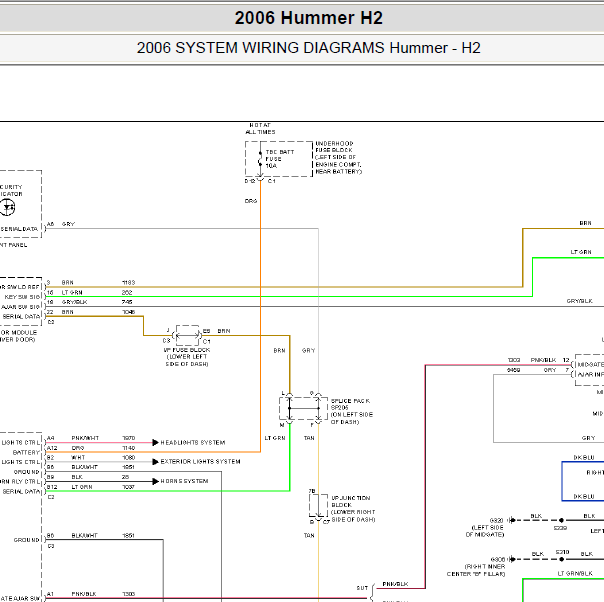Click splice label "S239"
The height and width of the screenshot is (602, 604).
pyautogui.click(x=560, y=528)
